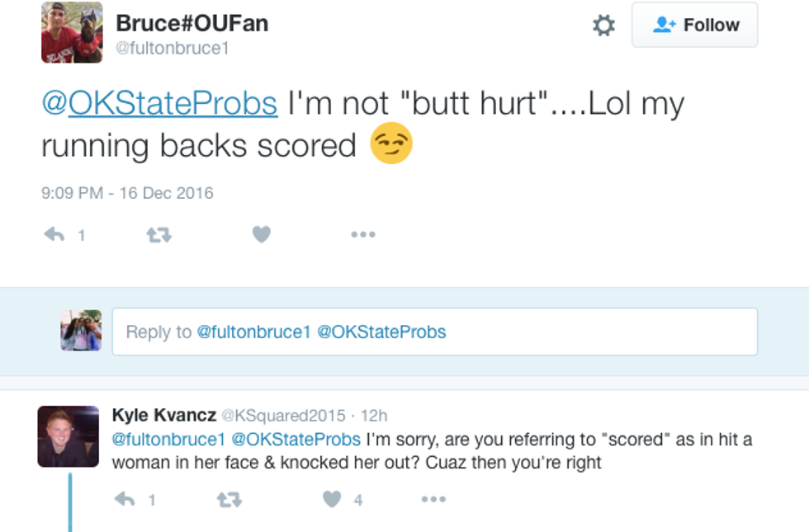Click the Bruce#OUFan display name

(x=192, y=22)
